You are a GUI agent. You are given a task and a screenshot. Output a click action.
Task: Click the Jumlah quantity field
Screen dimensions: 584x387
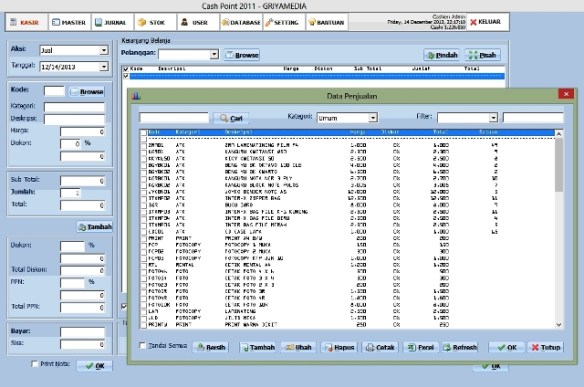70,193
